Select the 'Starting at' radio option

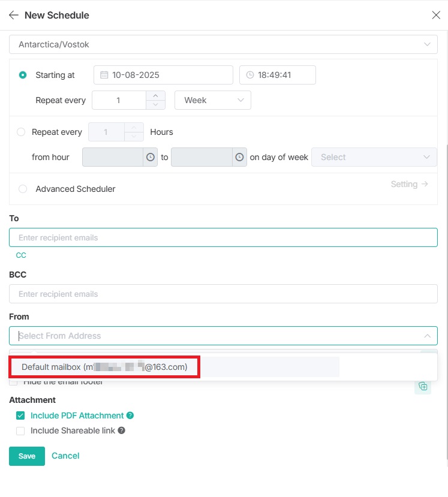(x=22, y=75)
